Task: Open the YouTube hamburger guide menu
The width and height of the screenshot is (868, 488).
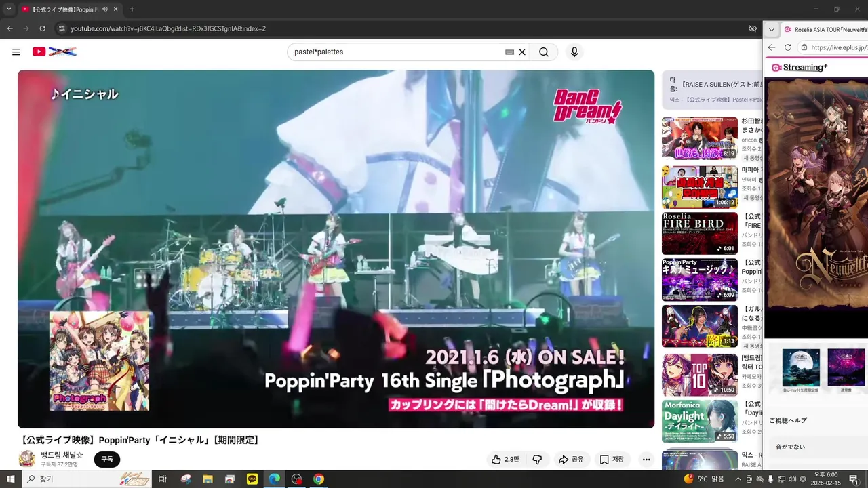Action: tap(16, 52)
